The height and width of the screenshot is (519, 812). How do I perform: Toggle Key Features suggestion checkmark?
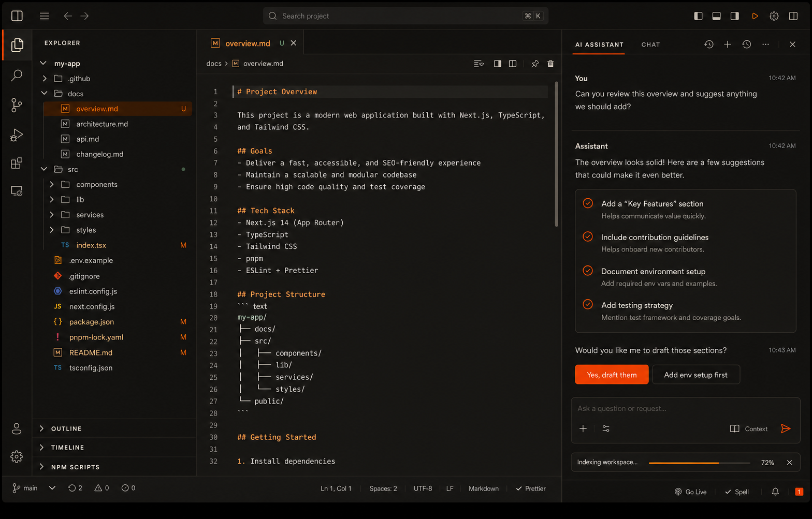588,203
